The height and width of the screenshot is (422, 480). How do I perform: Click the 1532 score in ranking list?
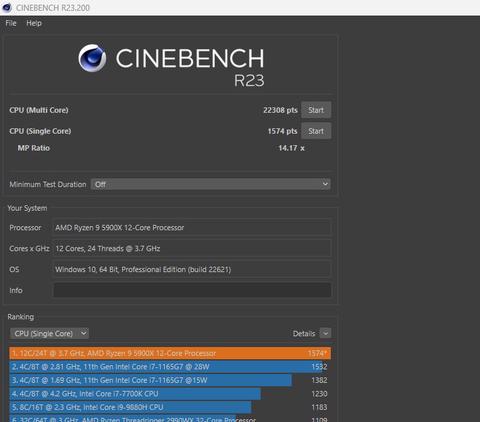tap(319, 367)
